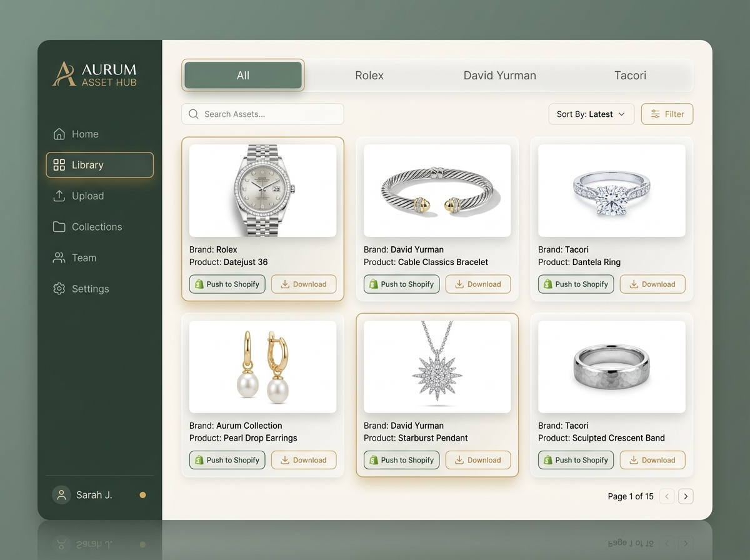Click Shopify bag icon on Pearl Drop Earrings card
750x560 pixels.
(199, 460)
